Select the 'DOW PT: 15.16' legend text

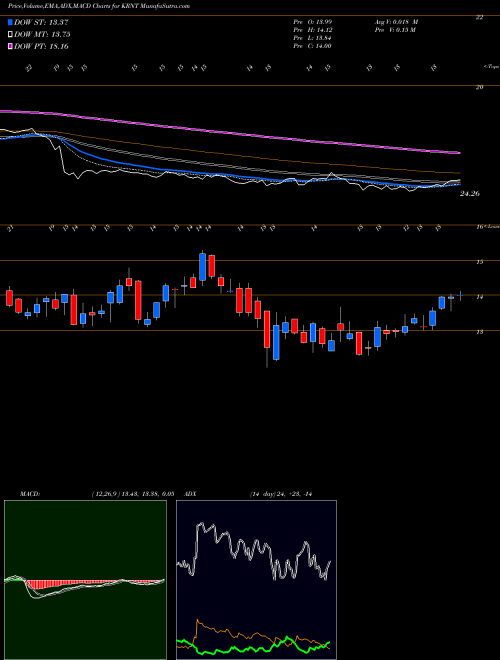41,46
